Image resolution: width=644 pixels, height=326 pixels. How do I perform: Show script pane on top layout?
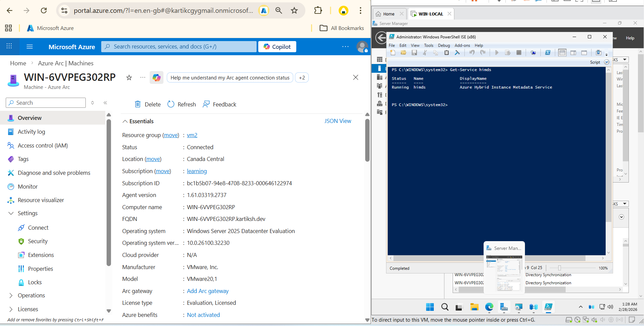pyautogui.click(x=562, y=53)
